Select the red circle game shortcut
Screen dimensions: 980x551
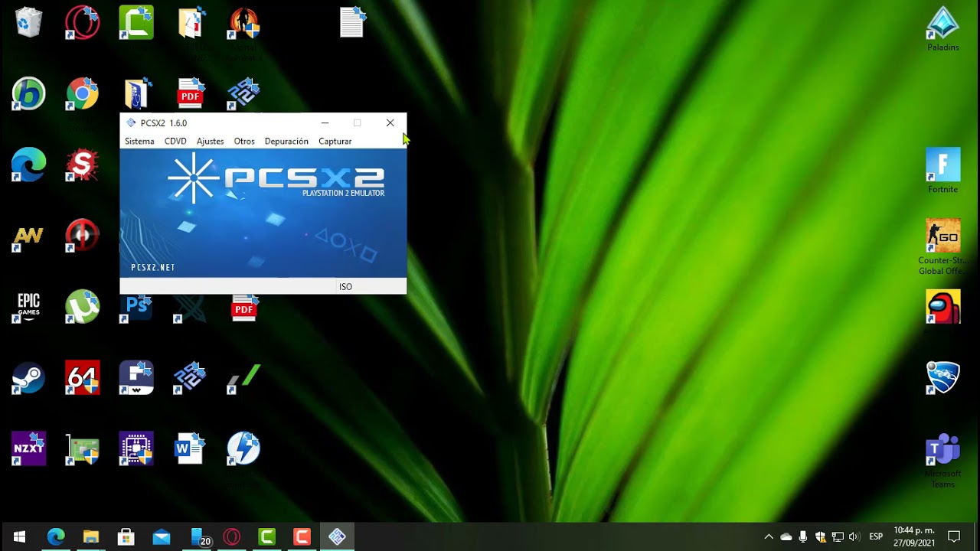coord(82,236)
